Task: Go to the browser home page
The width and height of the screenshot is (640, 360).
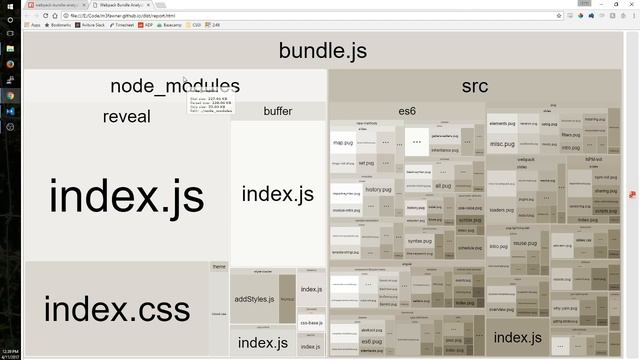Action: pyautogui.click(x=55, y=16)
